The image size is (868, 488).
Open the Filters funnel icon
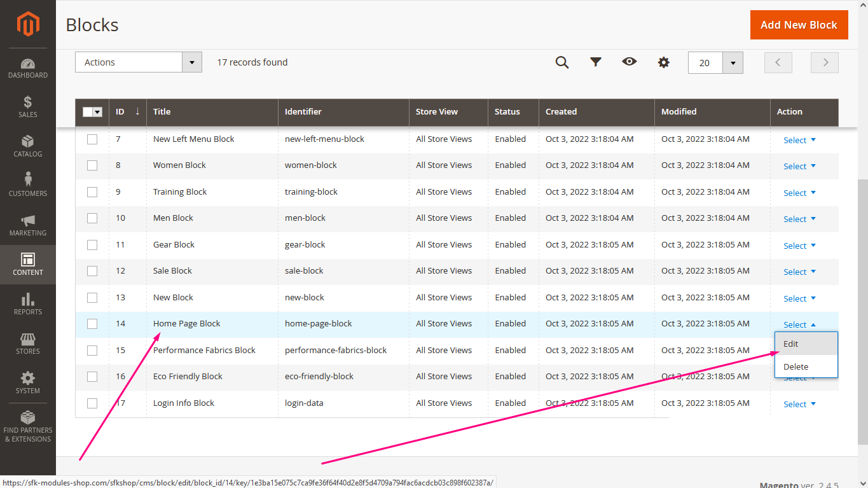(596, 62)
